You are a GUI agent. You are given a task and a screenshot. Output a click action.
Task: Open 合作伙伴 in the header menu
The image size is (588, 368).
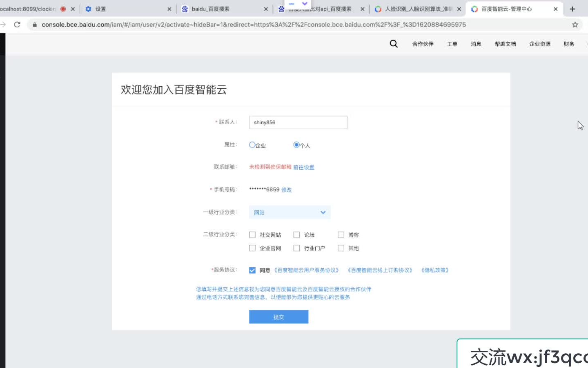click(x=423, y=44)
